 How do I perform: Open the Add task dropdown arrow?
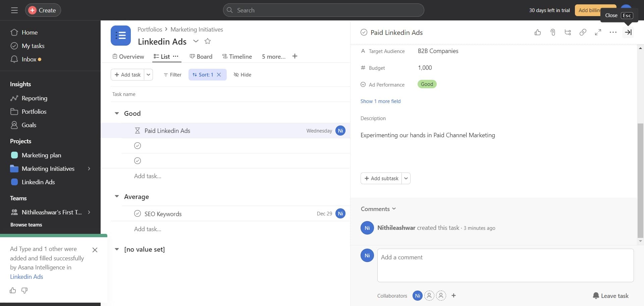pos(148,74)
